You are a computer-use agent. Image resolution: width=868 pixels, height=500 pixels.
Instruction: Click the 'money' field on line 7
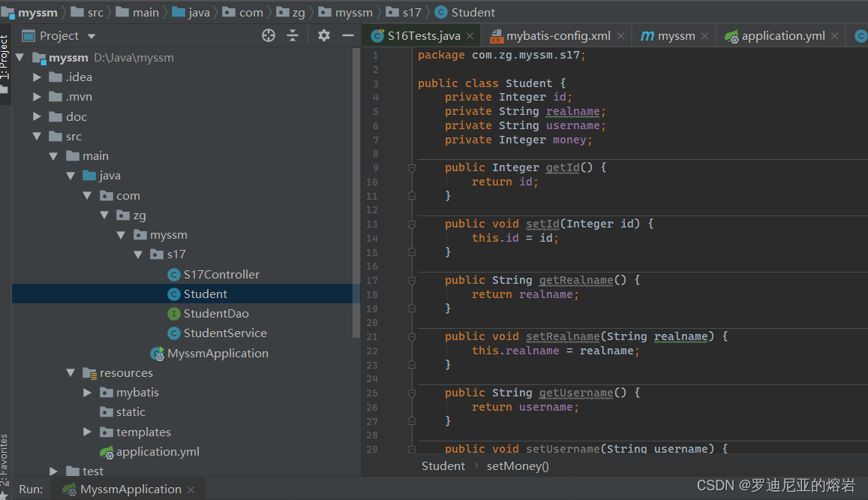[569, 140]
